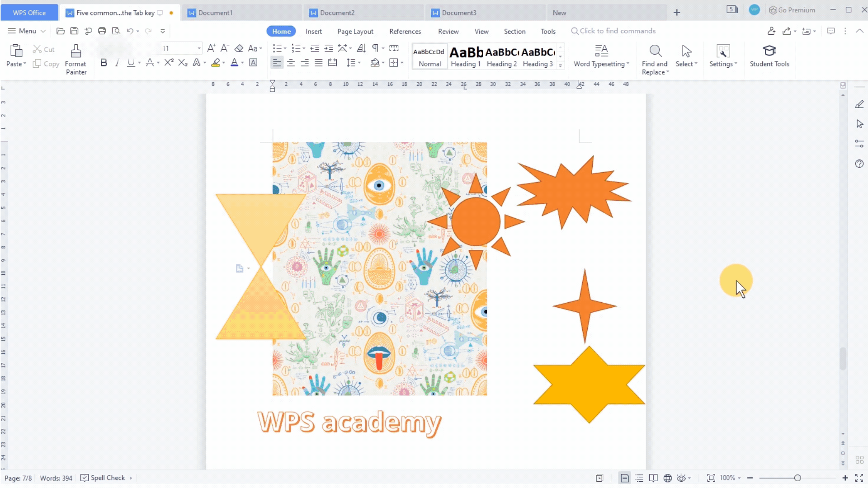
Task: Click the Copy button
Action: tap(46, 64)
